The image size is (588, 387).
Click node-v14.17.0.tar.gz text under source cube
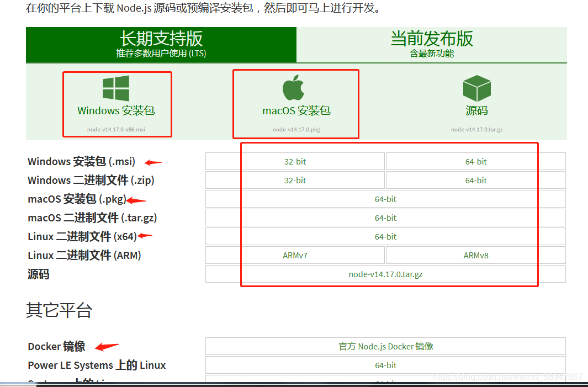pyautogui.click(x=476, y=129)
